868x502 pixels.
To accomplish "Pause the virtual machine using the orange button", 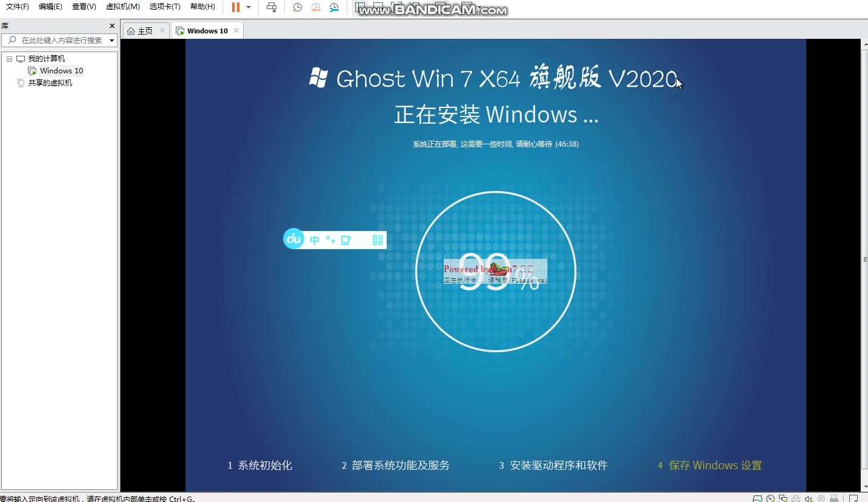I will click(x=236, y=7).
